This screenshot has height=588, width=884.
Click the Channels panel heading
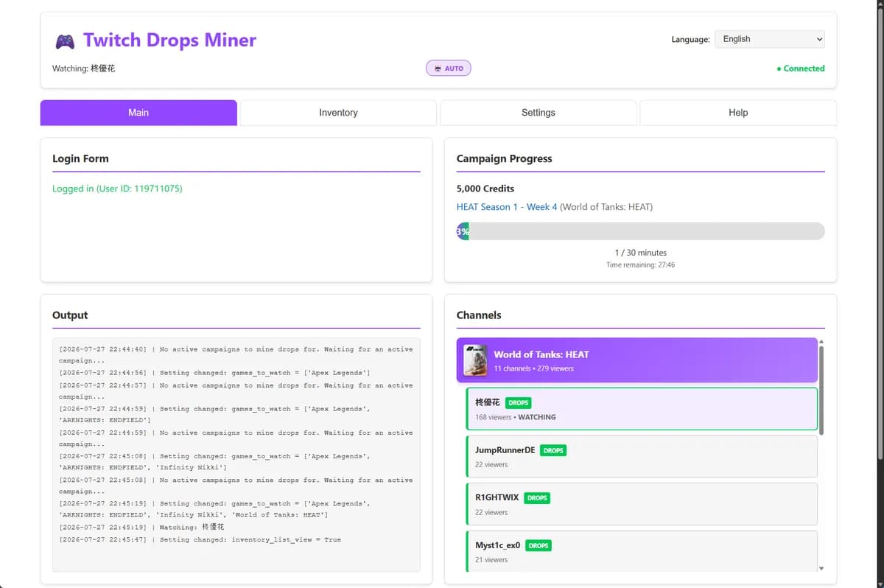pyautogui.click(x=479, y=315)
